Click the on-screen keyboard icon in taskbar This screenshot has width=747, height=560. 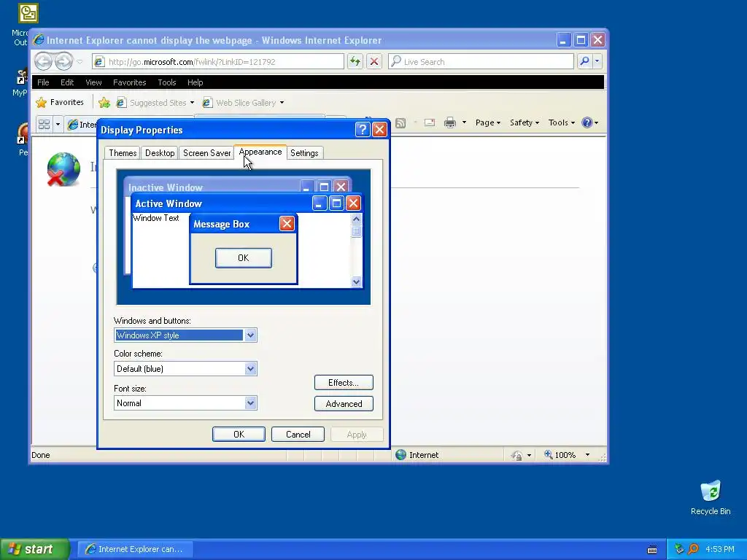point(652,550)
